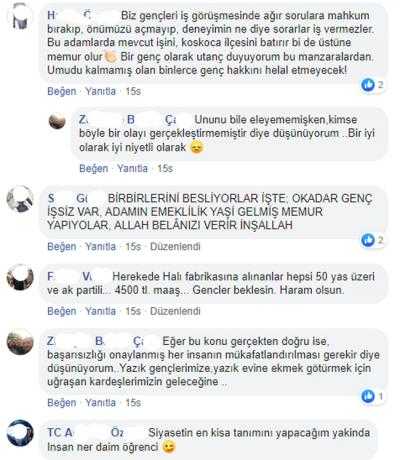Open avatar next to Herekede Halı comment
The image size is (400, 460).
[20, 277]
